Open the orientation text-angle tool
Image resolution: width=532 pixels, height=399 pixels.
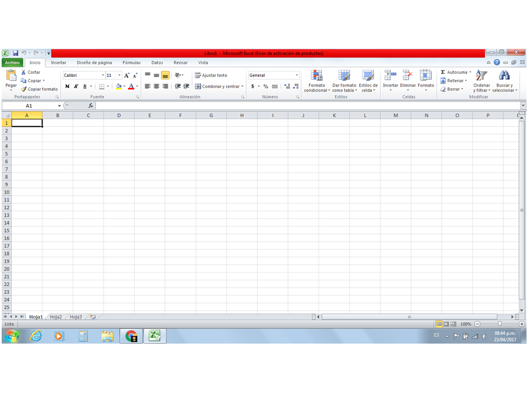pyautogui.click(x=179, y=75)
